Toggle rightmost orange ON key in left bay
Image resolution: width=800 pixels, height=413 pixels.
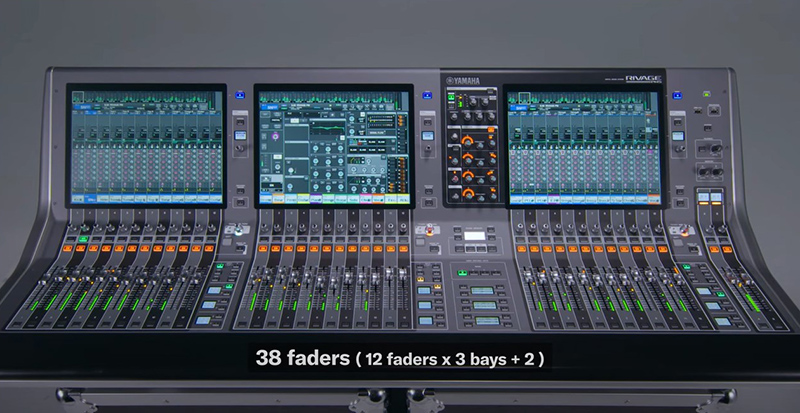point(209,248)
